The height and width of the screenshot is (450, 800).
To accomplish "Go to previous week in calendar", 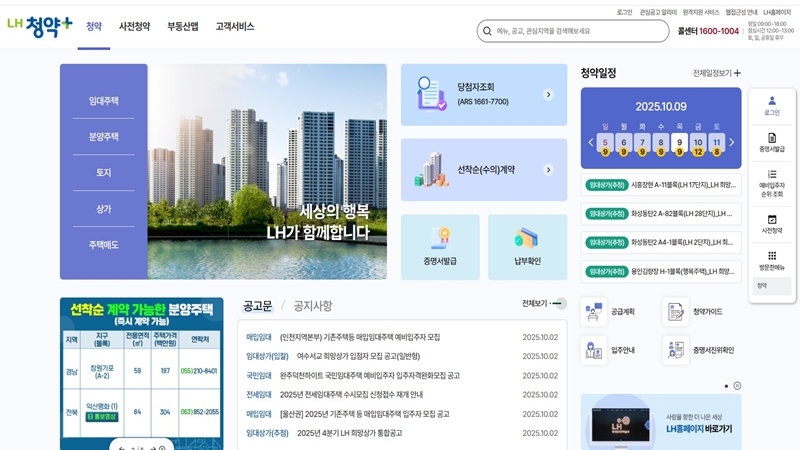I will click(x=591, y=142).
